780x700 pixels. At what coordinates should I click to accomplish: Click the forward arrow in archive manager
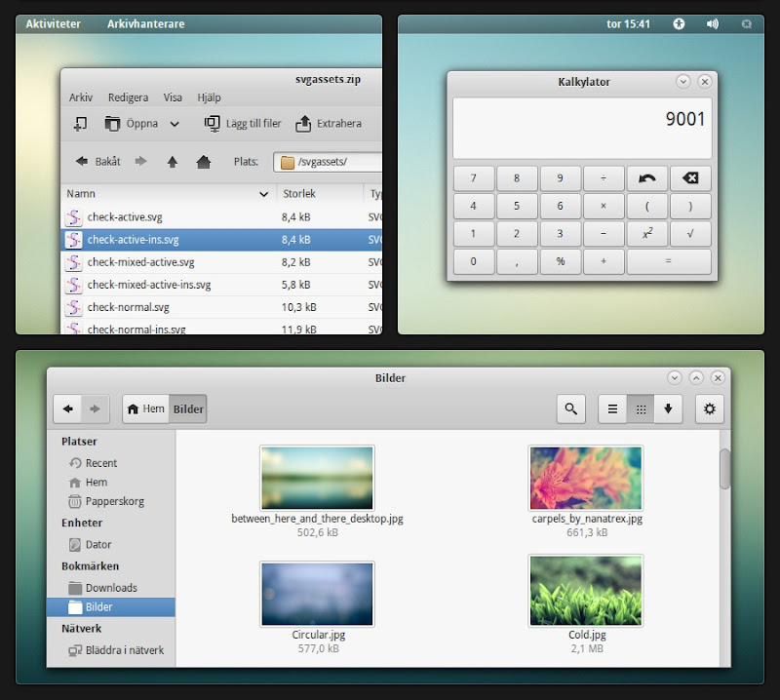[x=140, y=161]
